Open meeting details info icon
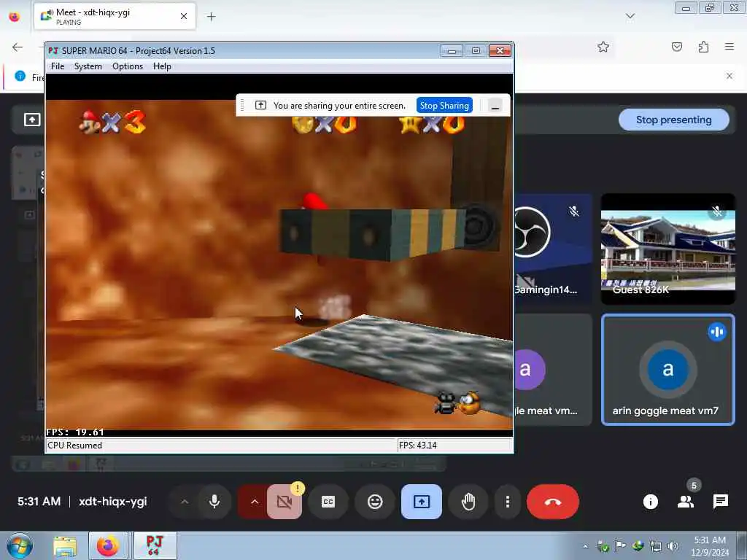 [x=650, y=502]
